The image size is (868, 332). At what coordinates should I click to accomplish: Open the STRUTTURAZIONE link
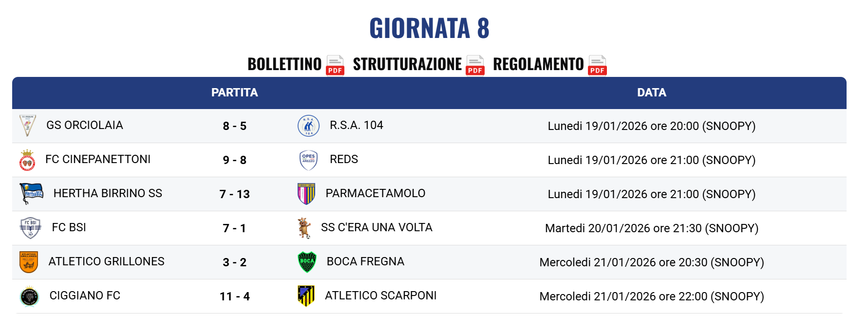click(x=407, y=64)
